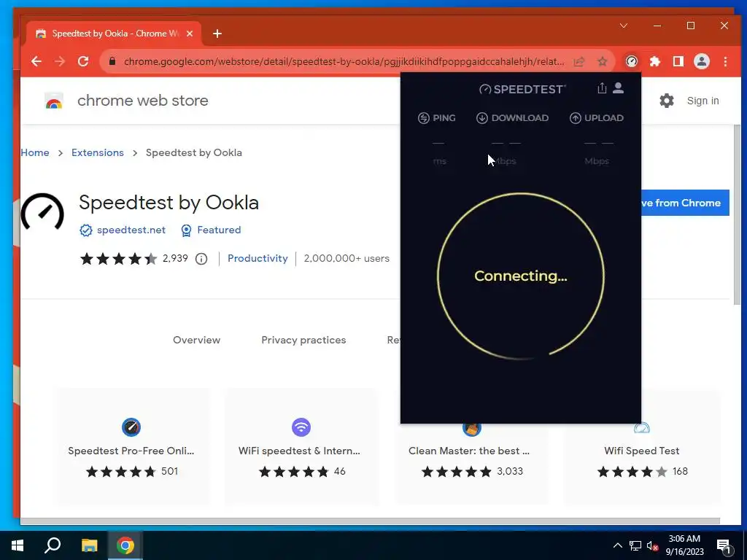747x560 pixels.
Task: Open the Chrome profile avatar
Action: tap(702, 61)
